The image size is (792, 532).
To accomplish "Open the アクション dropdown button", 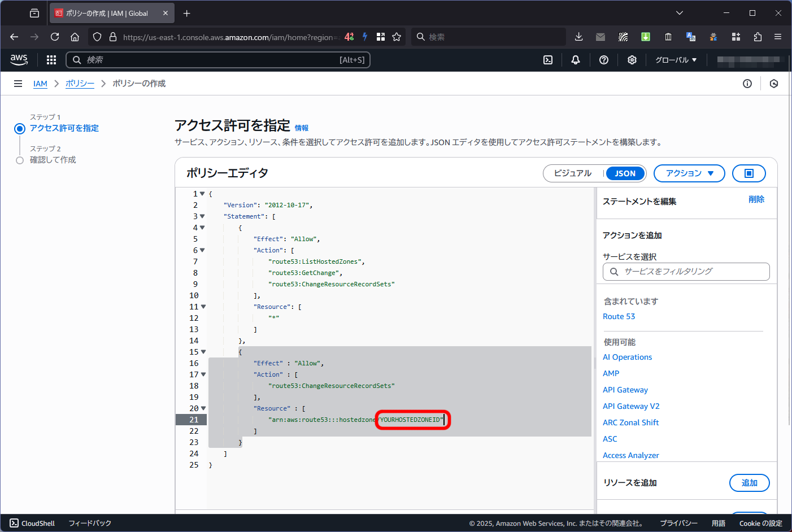I will coord(689,173).
